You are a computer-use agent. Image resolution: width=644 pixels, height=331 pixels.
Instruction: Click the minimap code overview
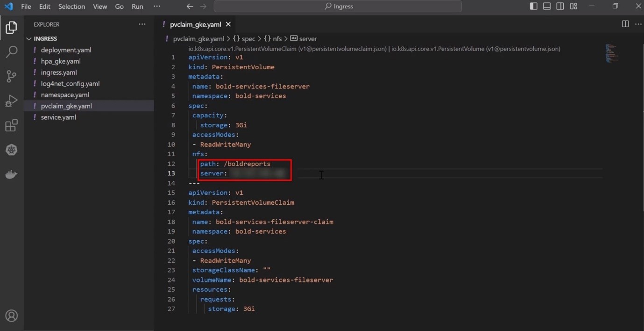click(x=611, y=53)
